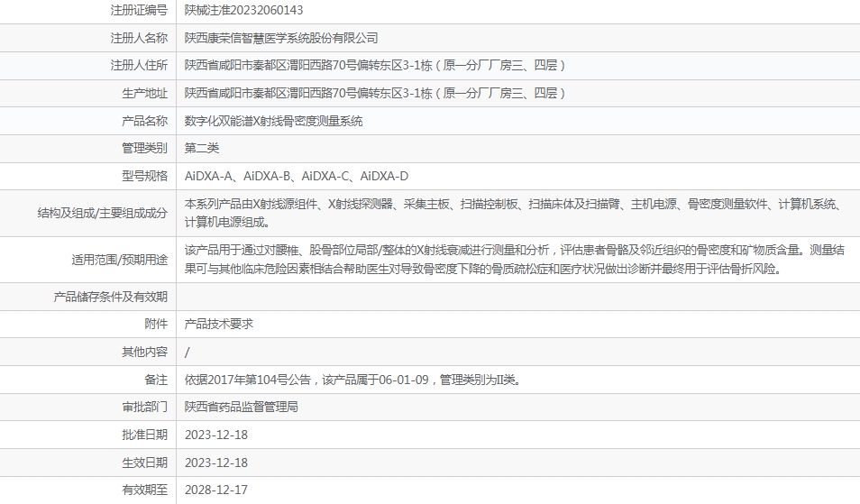Click the 适用范围/预期用途 label
Image resolution: width=860 pixels, height=504 pixels.
(x=119, y=260)
